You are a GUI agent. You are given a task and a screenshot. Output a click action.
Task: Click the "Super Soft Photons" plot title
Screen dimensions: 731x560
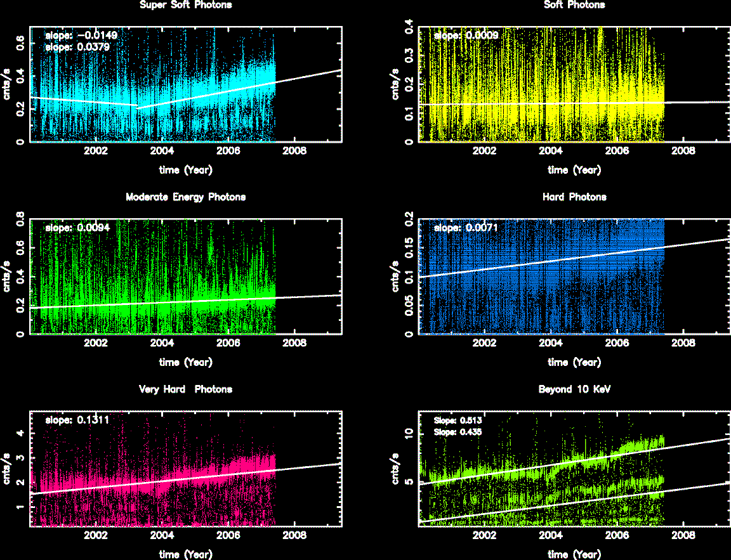(185, 5)
